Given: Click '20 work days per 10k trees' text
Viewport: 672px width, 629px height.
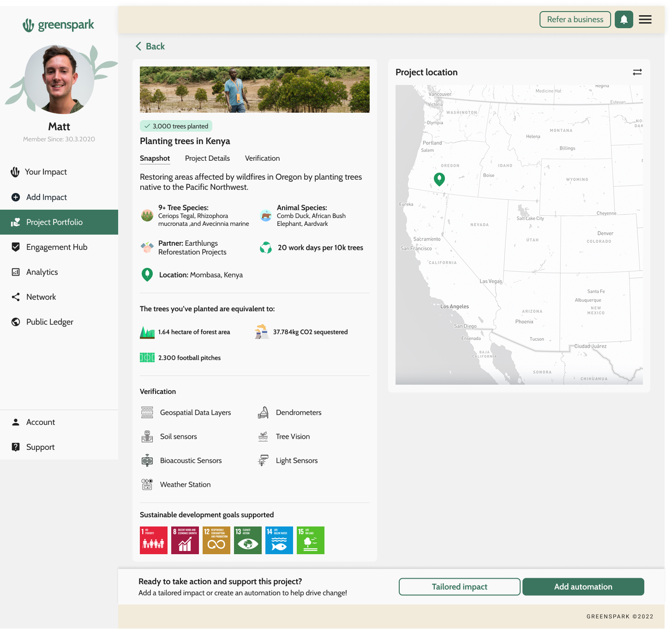Looking at the screenshot, I should coord(320,248).
